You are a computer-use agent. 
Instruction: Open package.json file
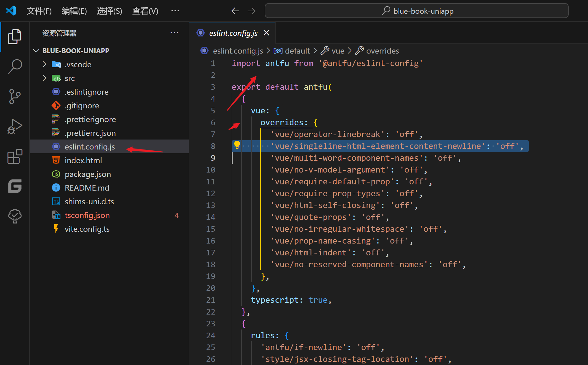(109, 174)
